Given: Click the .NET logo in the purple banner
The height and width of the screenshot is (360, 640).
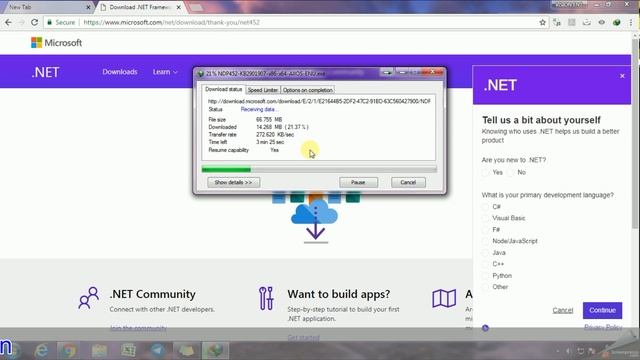Looking at the screenshot, I should 46,72.
